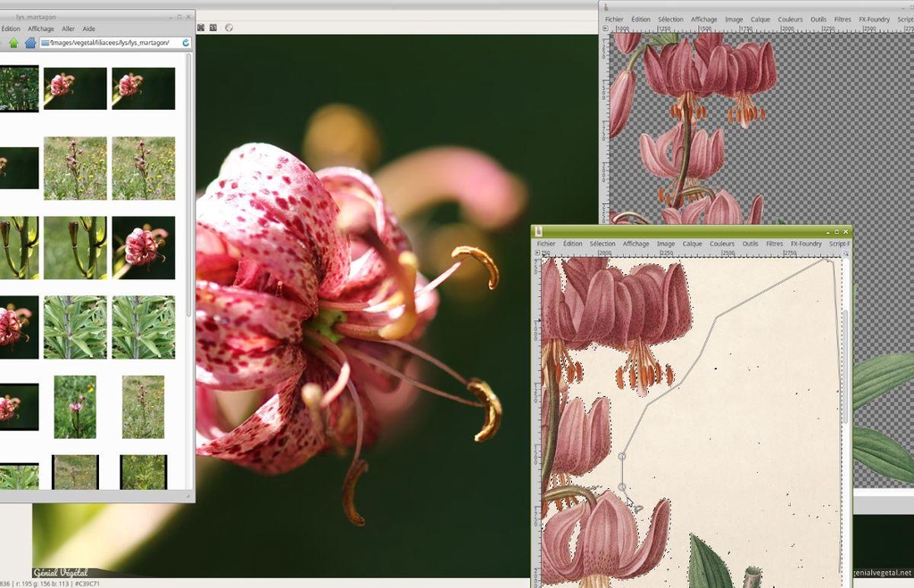Viewport: 914px width, 588px height.
Task: Maximize the front GIMP window
Action: 836,232
